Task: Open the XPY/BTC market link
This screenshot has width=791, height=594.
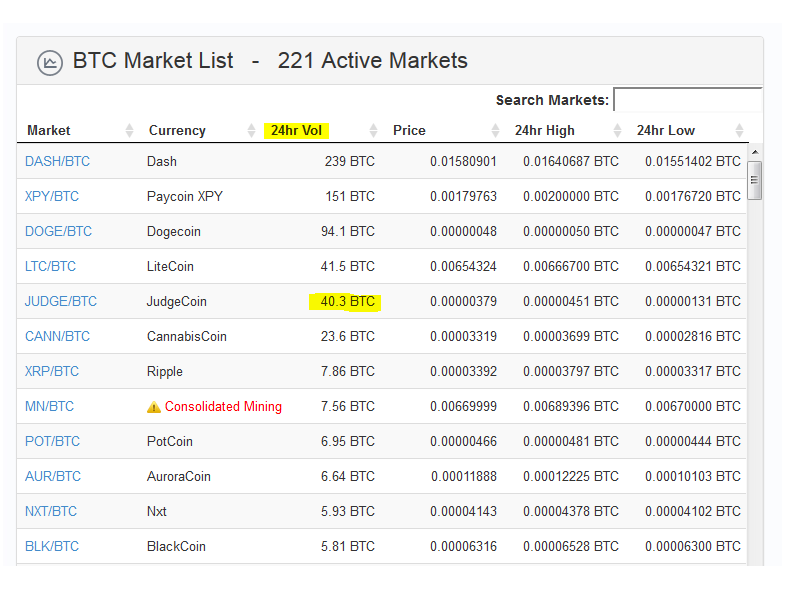Action: (52, 196)
